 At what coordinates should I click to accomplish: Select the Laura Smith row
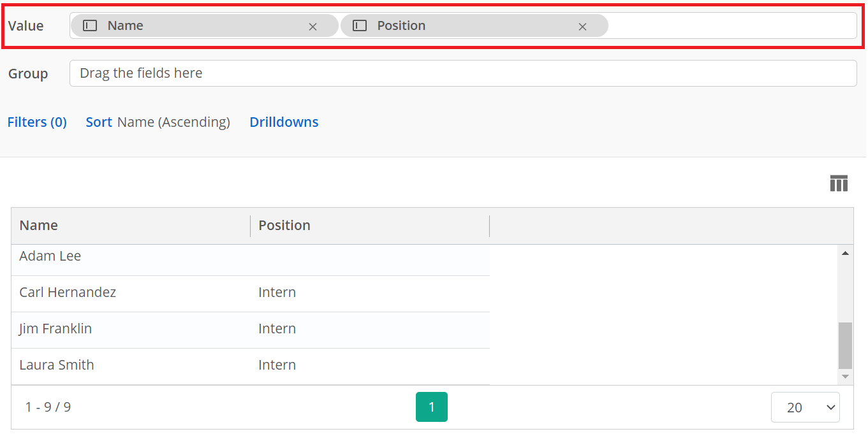(57, 365)
